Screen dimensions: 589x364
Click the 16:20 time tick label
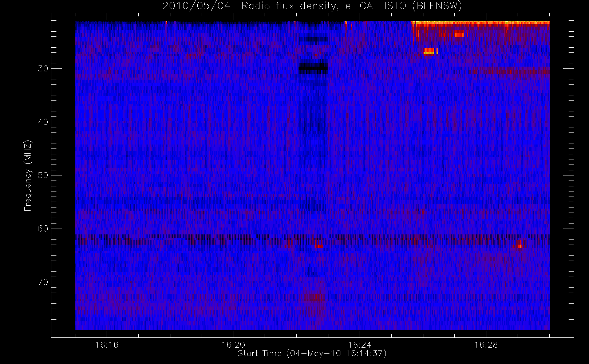pos(233,345)
